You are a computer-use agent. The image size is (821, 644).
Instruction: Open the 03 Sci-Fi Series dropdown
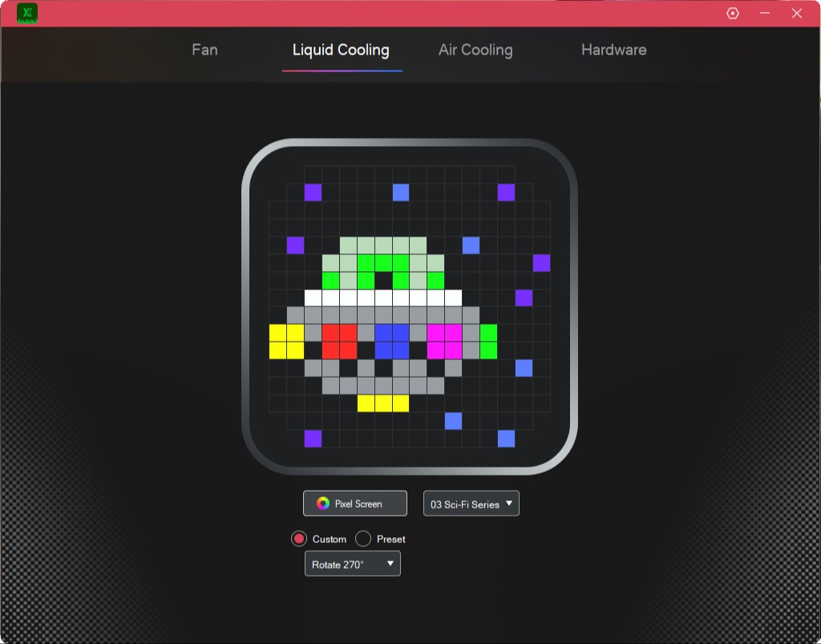(471, 503)
